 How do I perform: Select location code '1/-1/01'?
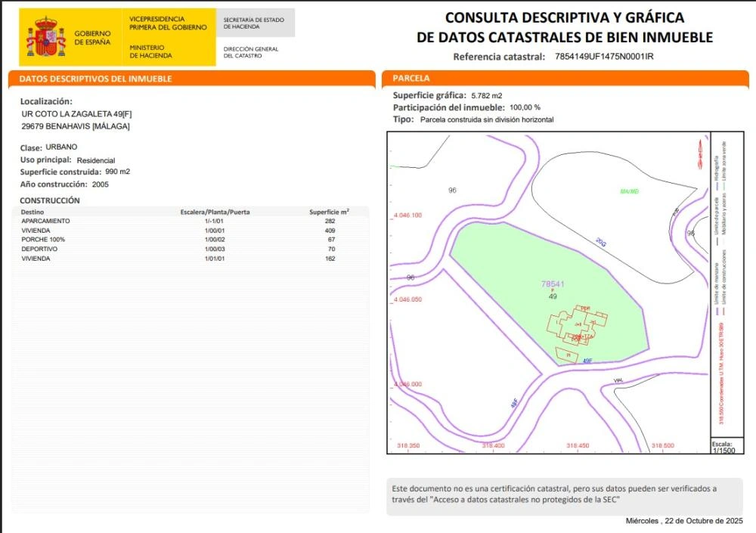click(214, 221)
